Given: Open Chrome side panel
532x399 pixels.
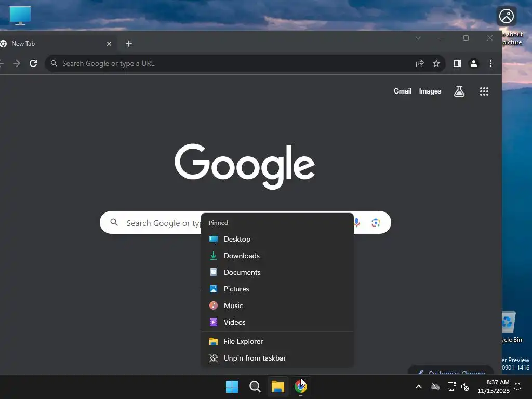Looking at the screenshot, I should (457, 63).
